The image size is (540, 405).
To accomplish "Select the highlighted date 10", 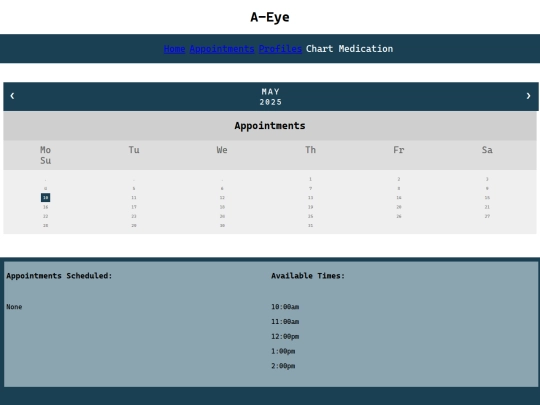I will (45, 198).
